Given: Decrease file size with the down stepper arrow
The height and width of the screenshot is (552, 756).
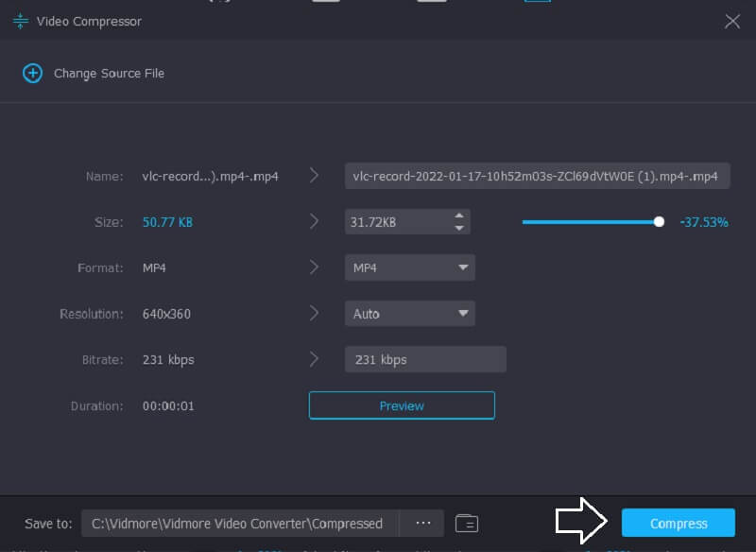Looking at the screenshot, I should click(459, 228).
